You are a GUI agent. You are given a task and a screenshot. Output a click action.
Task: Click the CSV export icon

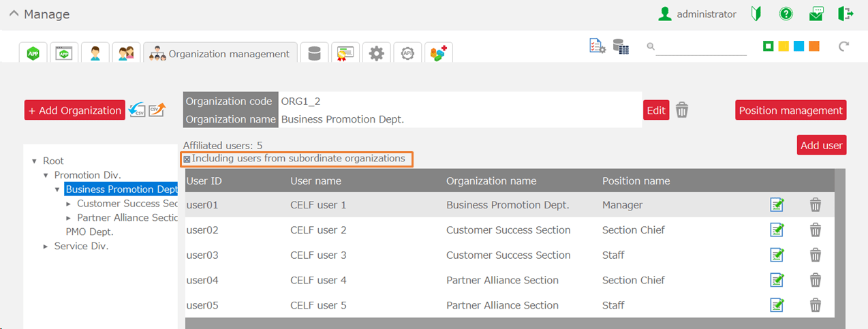157,110
